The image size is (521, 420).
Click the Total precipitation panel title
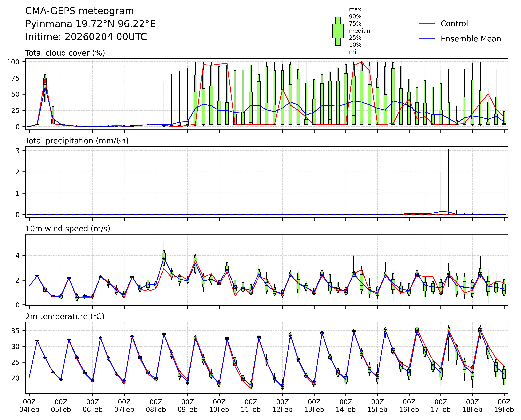click(x=77, y=141)
